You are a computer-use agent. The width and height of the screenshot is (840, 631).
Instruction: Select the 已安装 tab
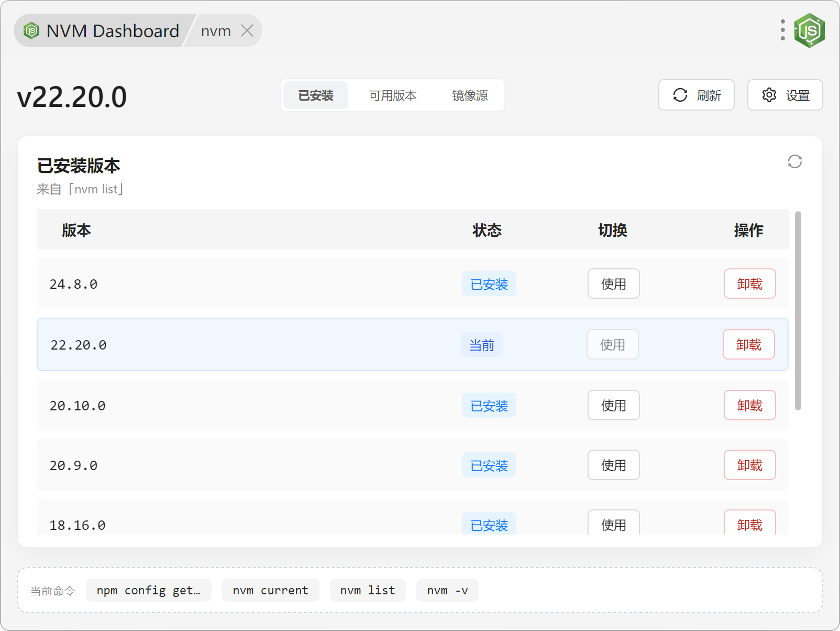tap(316, 95)
